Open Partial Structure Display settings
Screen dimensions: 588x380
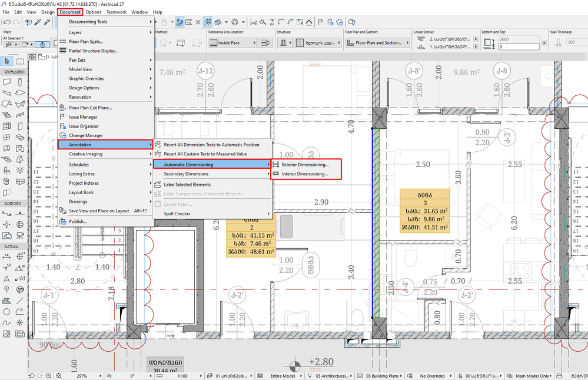click(x=93, y=51)
